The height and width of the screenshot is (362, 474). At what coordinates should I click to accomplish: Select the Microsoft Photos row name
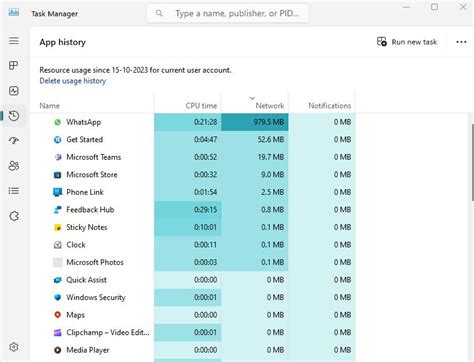point(95,262)
